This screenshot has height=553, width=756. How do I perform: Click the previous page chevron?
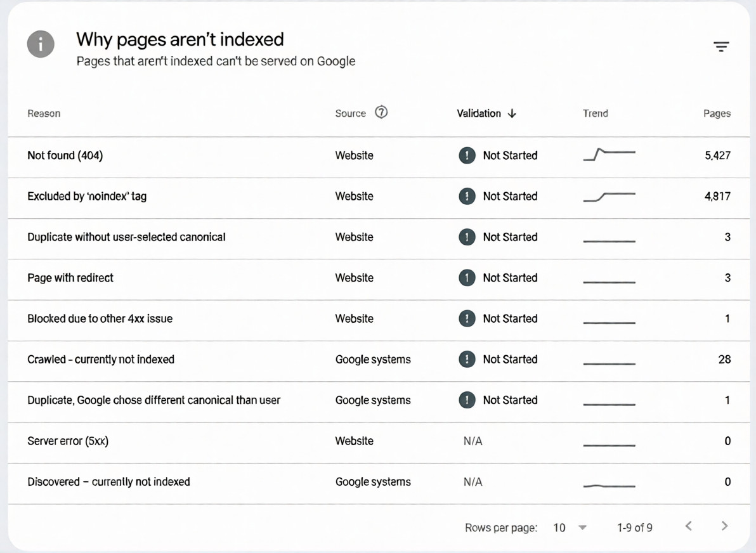[689, 526]
